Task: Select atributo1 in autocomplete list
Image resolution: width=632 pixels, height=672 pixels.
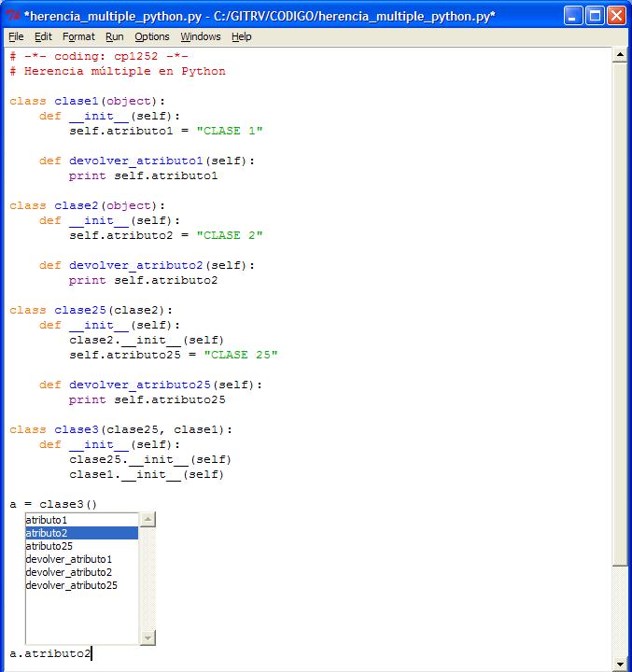Action: click(x=81, y=520)
